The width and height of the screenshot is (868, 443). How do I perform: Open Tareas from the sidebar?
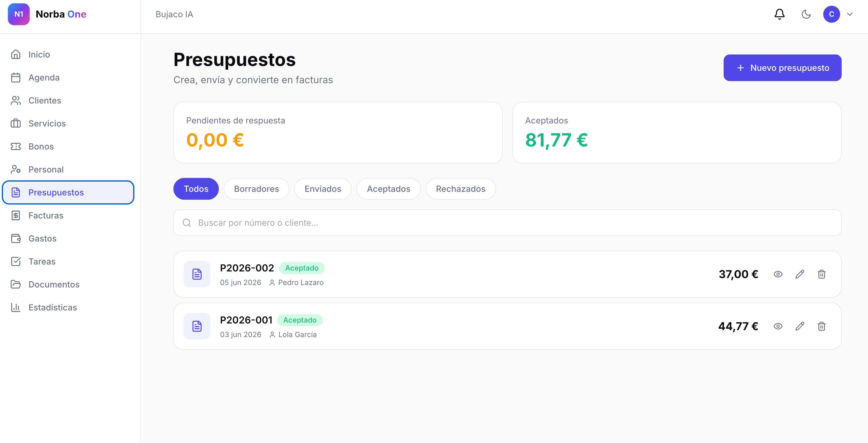(x=68, y=261)
